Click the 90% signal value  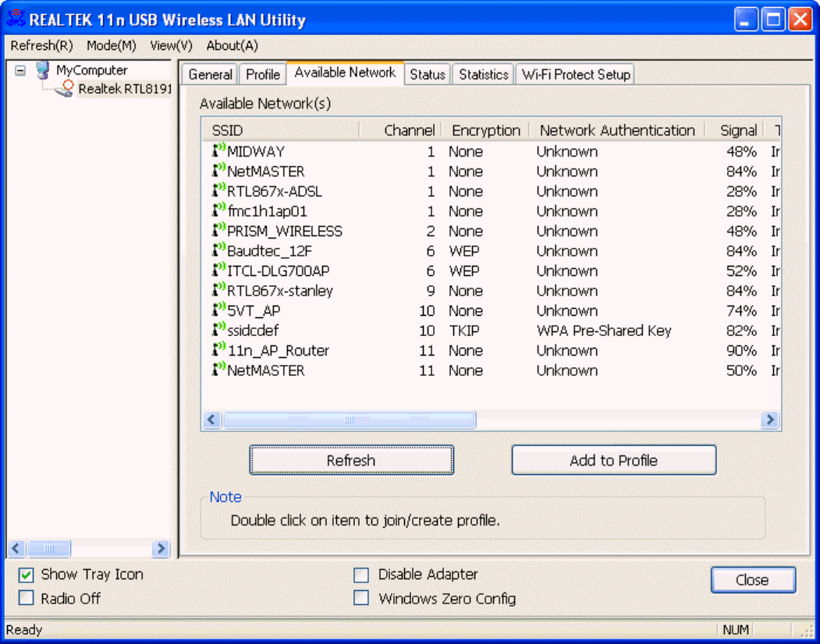coord(741,350)
